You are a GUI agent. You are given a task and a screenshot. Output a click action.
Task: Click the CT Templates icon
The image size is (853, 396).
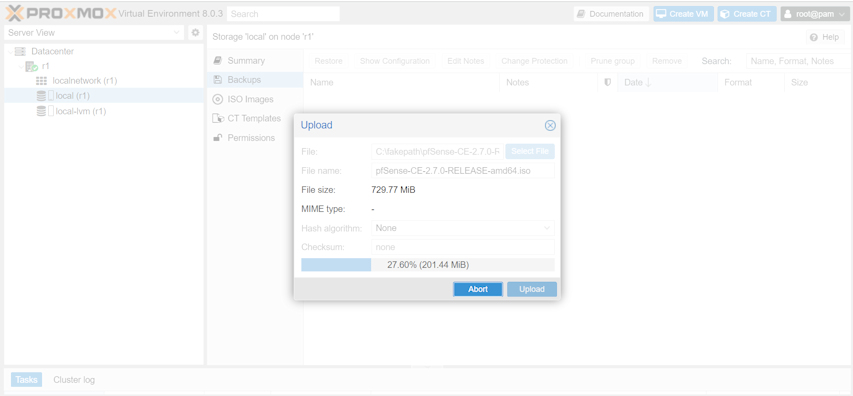218,119
